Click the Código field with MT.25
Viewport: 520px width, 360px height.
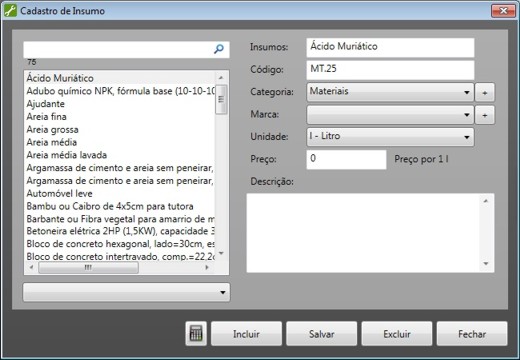pos(390,70)
